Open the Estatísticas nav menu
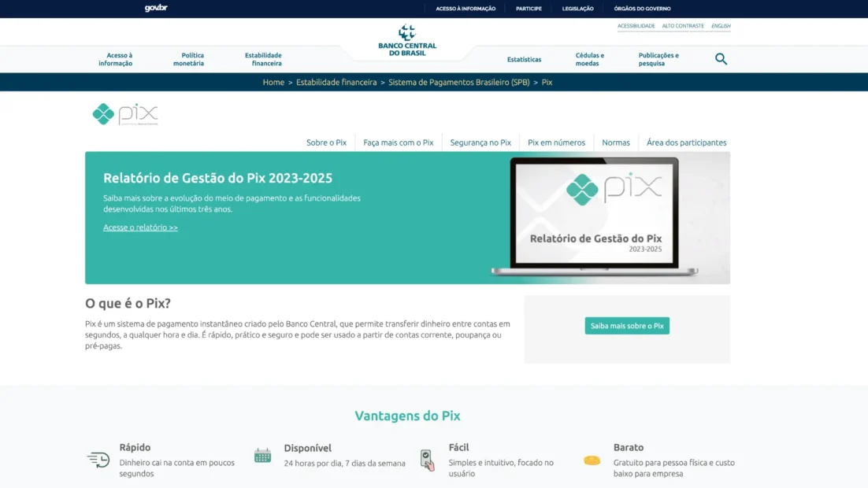 525,59
